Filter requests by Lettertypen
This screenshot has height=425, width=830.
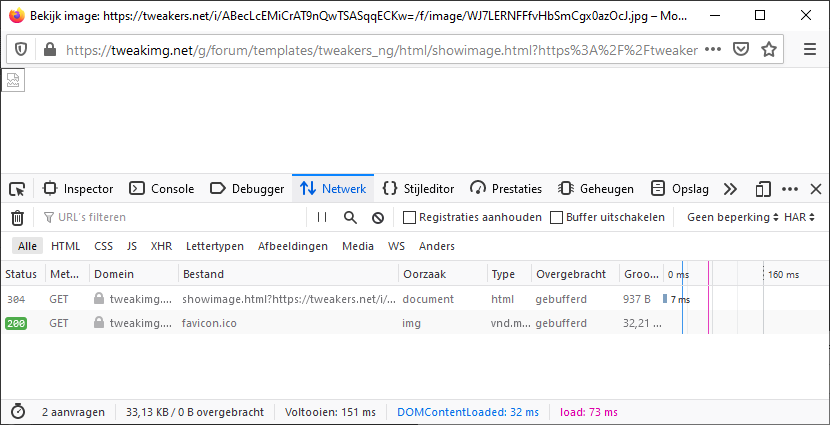tap(215, 246)
